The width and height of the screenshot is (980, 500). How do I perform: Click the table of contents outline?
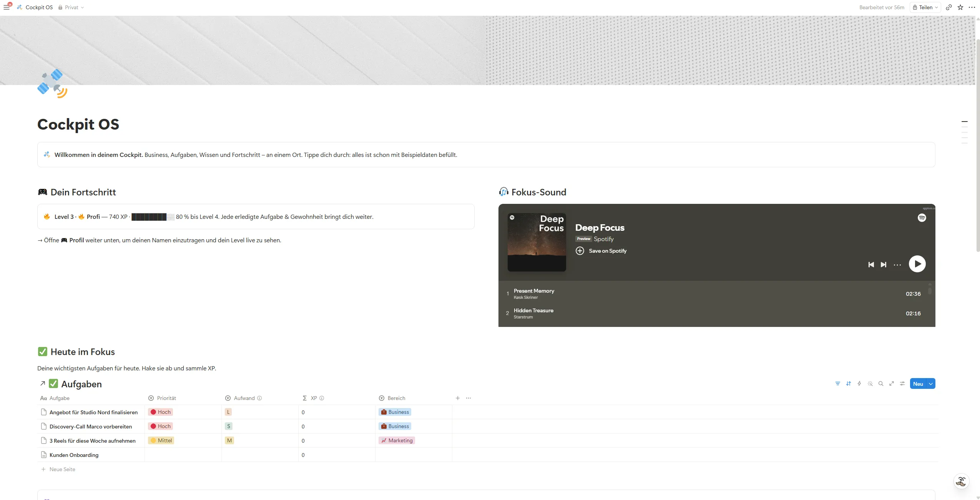(x=964, y=132)
